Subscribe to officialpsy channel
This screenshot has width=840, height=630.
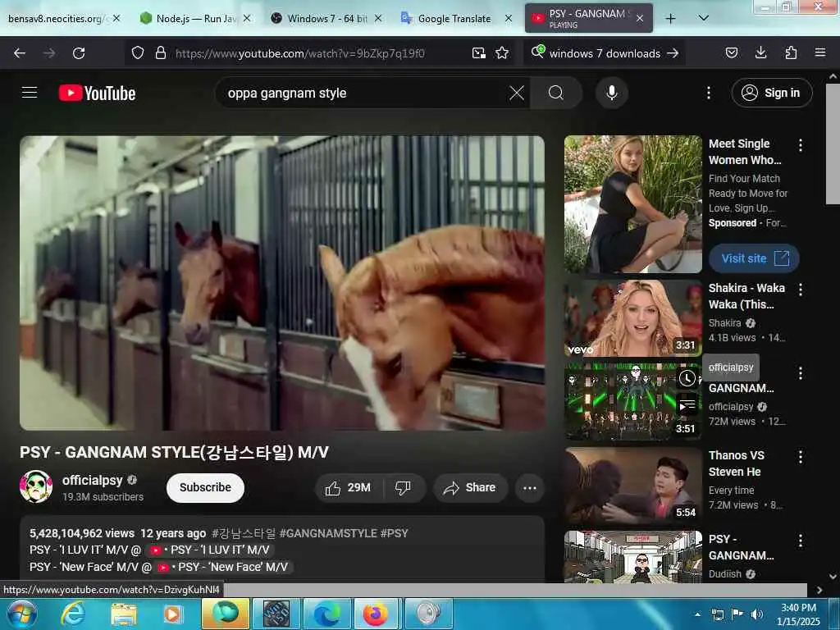(205, 487)
